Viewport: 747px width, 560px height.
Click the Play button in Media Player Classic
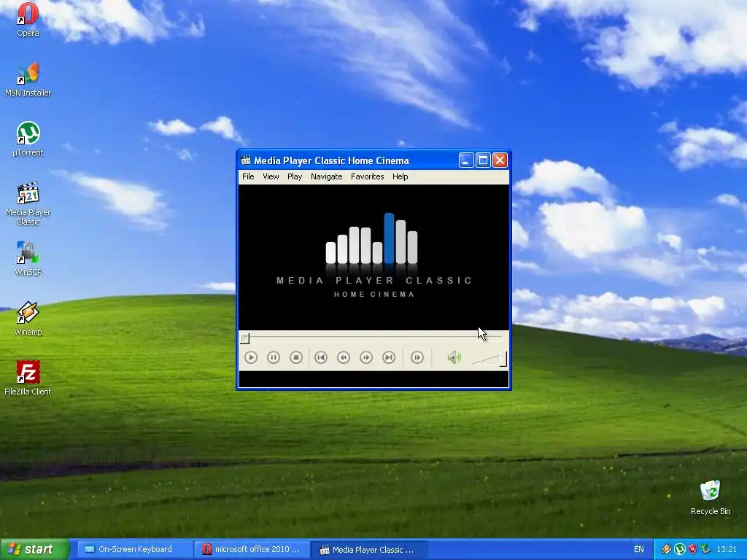click(251, 357)
